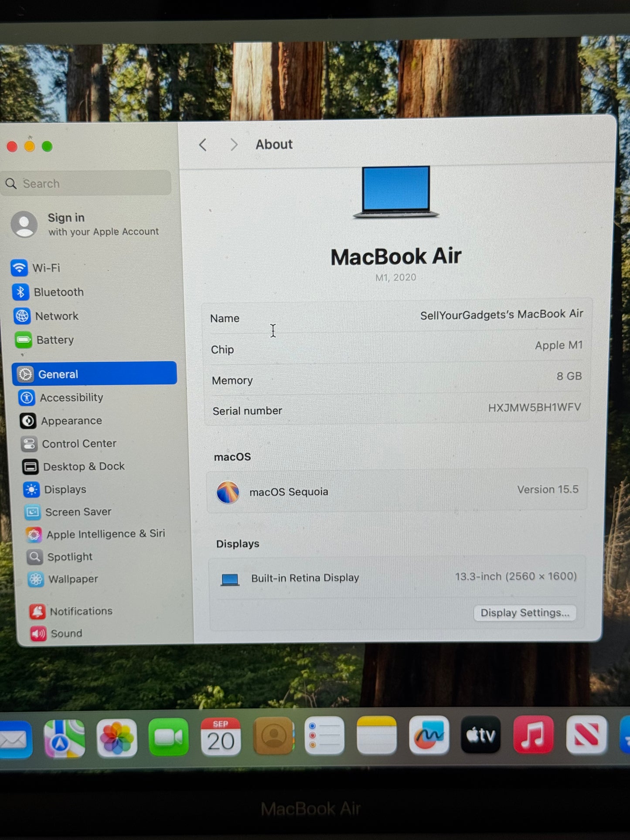This screenshot has width=630, height=840.
Task: Minimize the System Settings window
Action: [x=30, y=146]
